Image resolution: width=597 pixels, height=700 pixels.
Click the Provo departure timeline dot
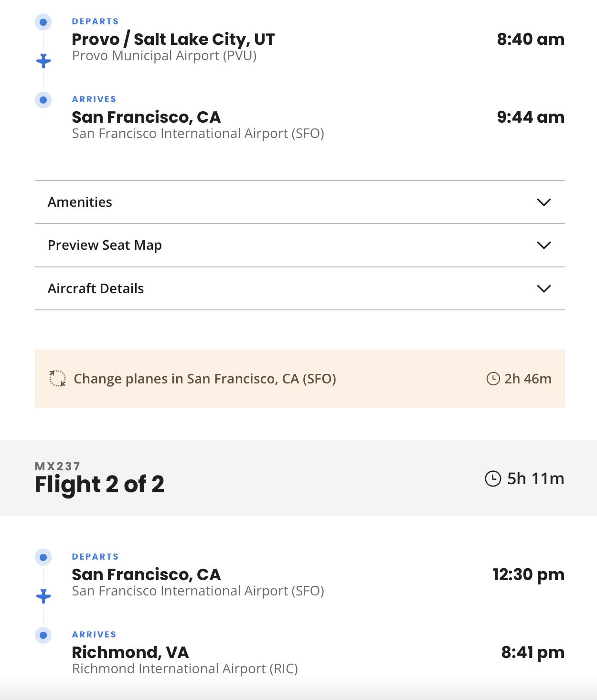(43, 22)
